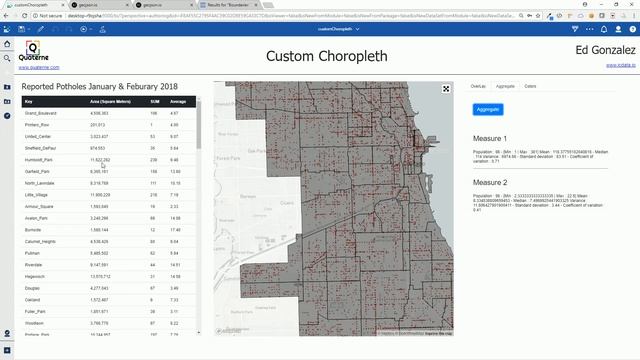Switch to the first geojson.io browser tab

point(100,5)
